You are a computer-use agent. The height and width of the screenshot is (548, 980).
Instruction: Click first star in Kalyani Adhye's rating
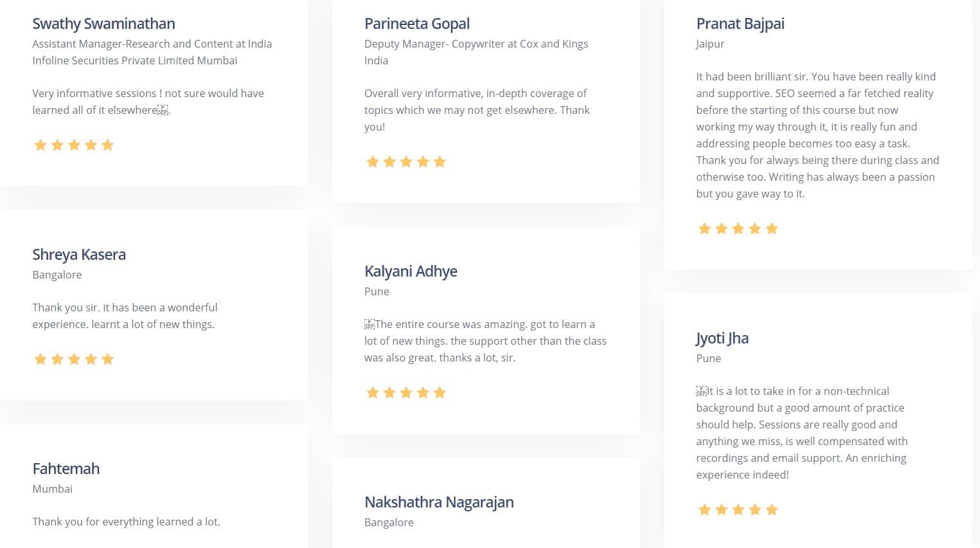click(373, 393)
